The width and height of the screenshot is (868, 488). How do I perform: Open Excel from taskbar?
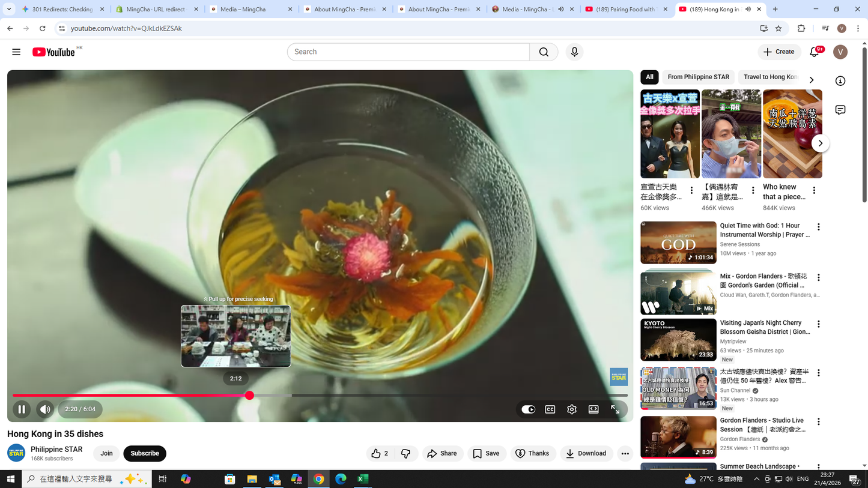363,479
